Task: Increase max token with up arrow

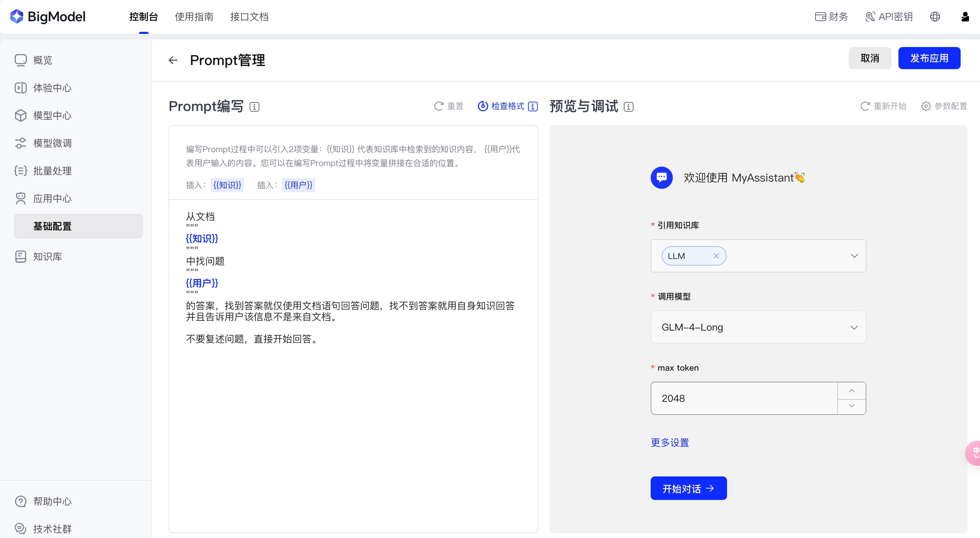Action: (x=851, y=391)
